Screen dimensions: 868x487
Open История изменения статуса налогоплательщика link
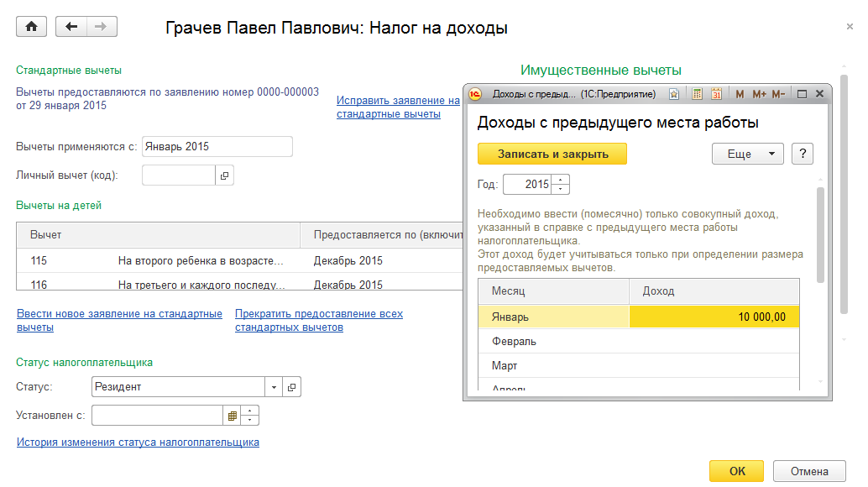pos(138,442)
